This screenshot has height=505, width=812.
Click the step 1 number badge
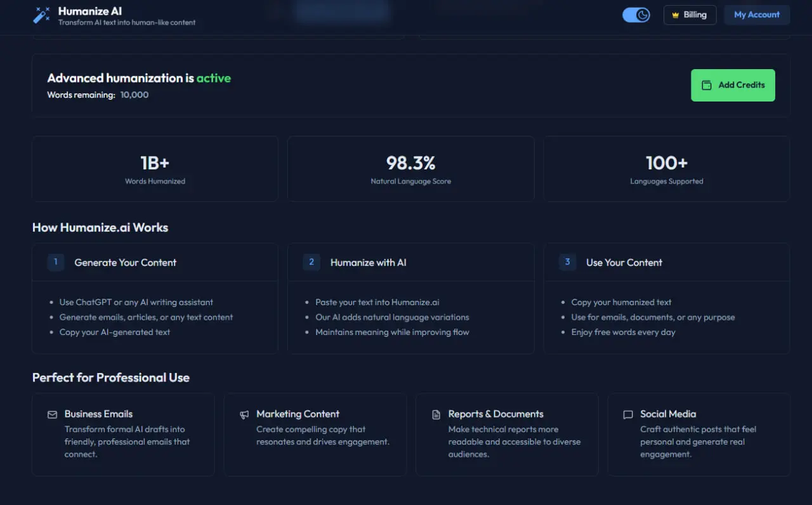(x=56, y=262)
